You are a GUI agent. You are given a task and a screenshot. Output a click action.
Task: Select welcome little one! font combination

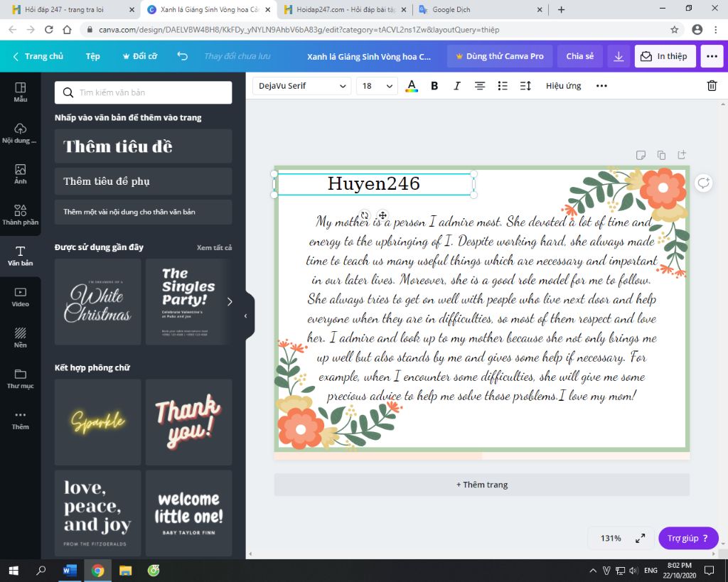pos(188,513)
